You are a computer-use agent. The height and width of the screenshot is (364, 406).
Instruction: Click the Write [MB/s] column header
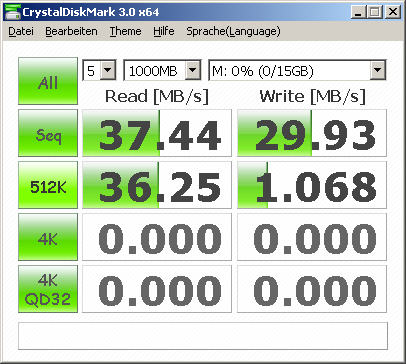coord(312,97)
